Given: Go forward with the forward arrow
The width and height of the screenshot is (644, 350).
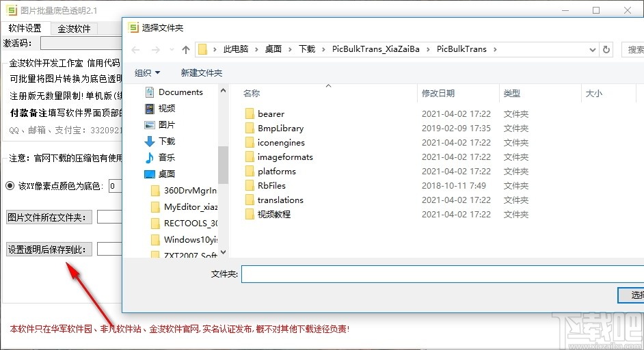Looking at the screenshot, I should 156,50.
